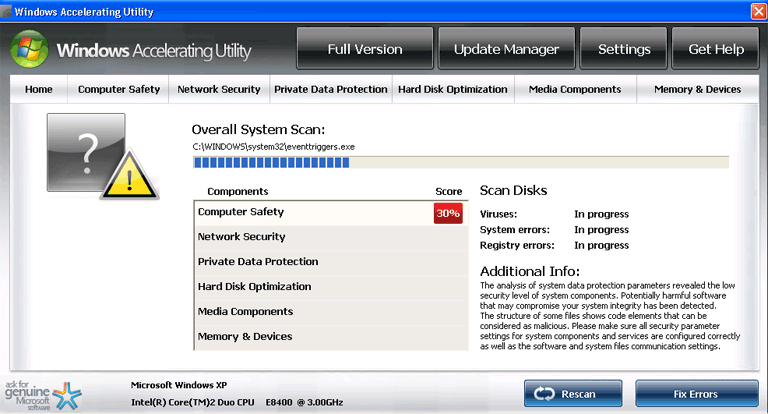The image size is (768, 414).
Task: Open the Media Components tab
Action: [575, 89]
